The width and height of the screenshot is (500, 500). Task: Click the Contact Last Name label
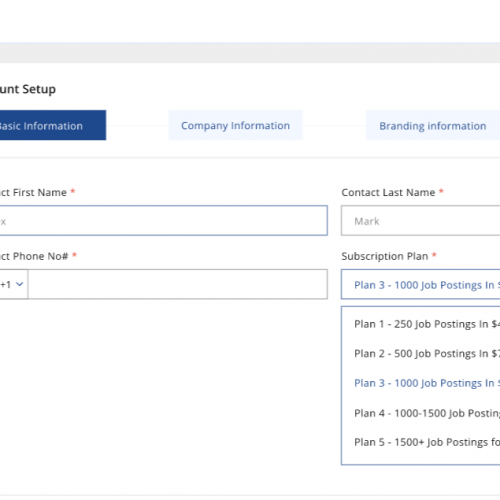(x=388, y=192)
